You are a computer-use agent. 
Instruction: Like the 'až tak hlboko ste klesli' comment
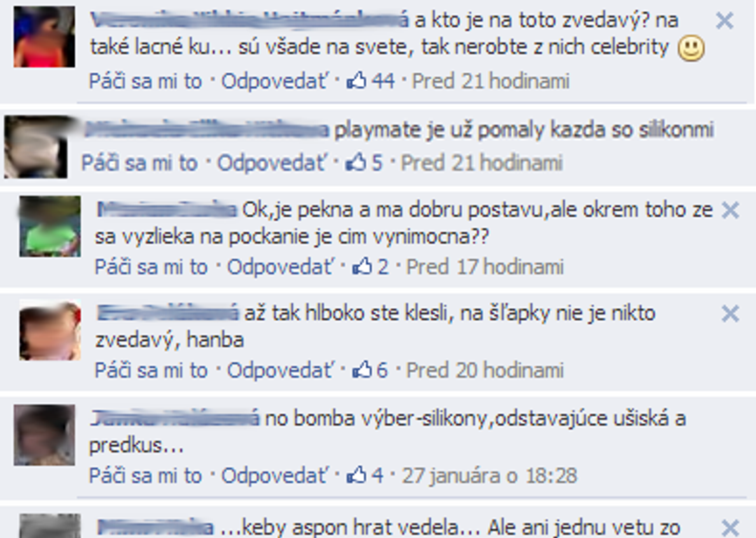(x=151, y=371)
